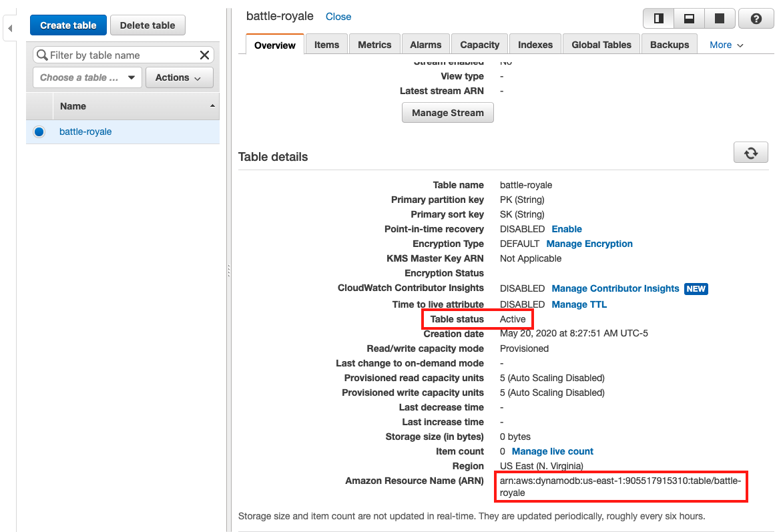The image size is (779, 532).
Task: Collapse the left navigation panel arrow
Action: pyautogui.click(x=10, y=28)
